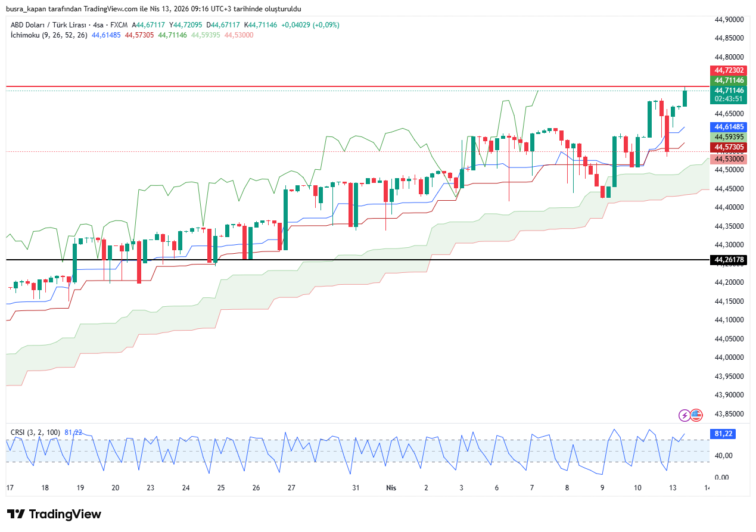Select the red horizontal resistance line
756x532 pixels.
pyautogui.click(x=357, y=86)
